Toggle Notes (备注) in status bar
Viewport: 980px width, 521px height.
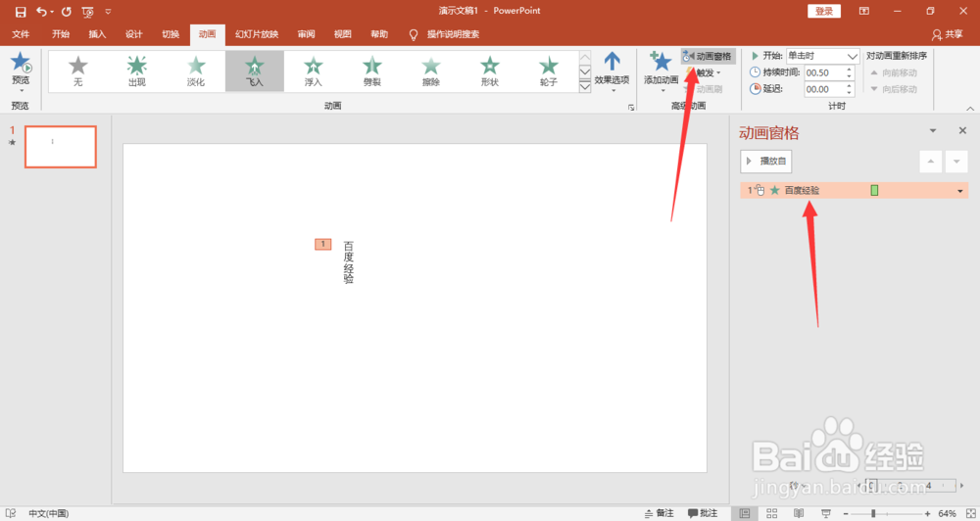point(660,513)
